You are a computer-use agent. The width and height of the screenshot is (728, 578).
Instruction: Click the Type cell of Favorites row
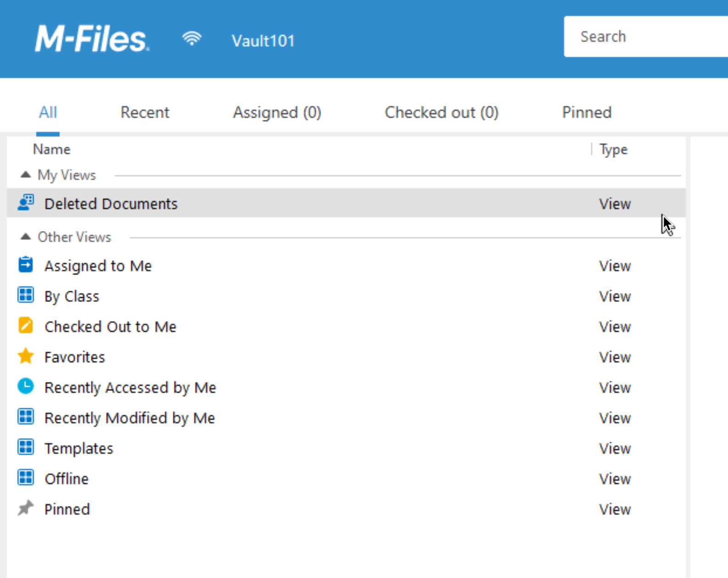click(x=615, y=357)
